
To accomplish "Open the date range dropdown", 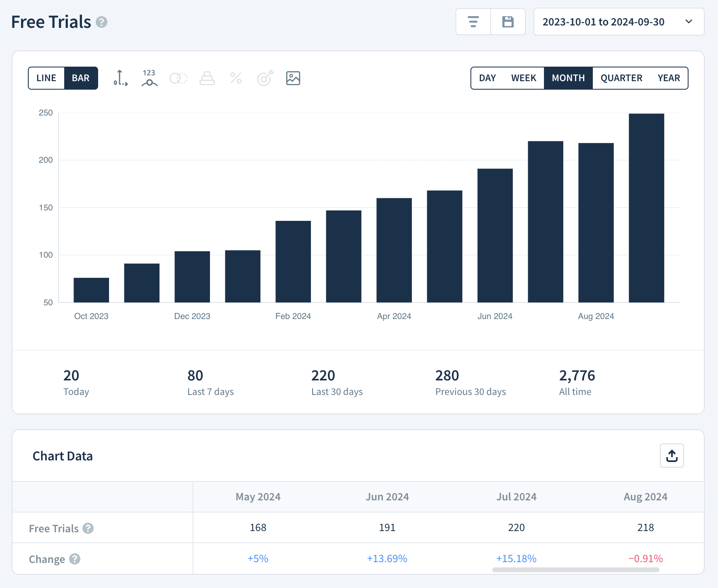I will (x=619, y=22).
